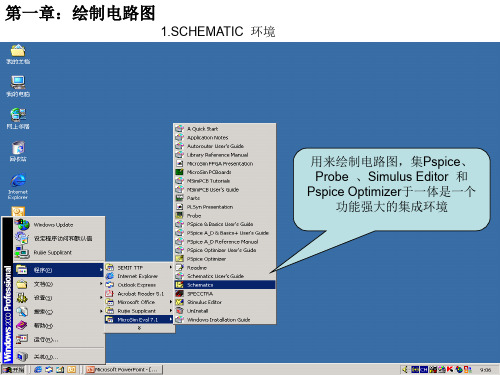Show desktop from quick launch bar
Screen dimensions: 500x375
tap(60, 369)
